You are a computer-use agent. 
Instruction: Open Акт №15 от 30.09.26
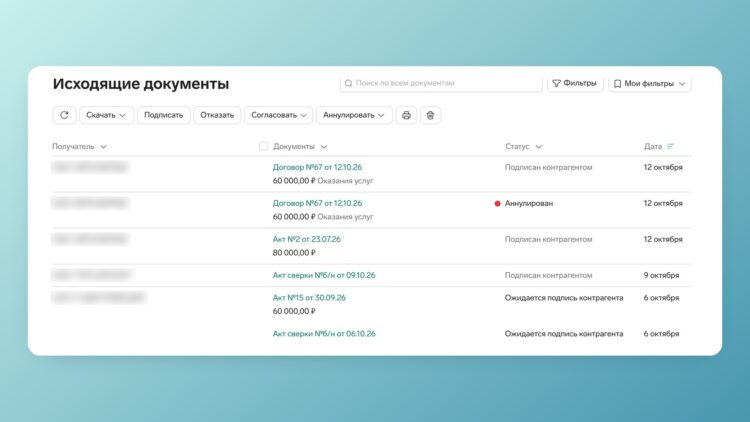[309, 298]
